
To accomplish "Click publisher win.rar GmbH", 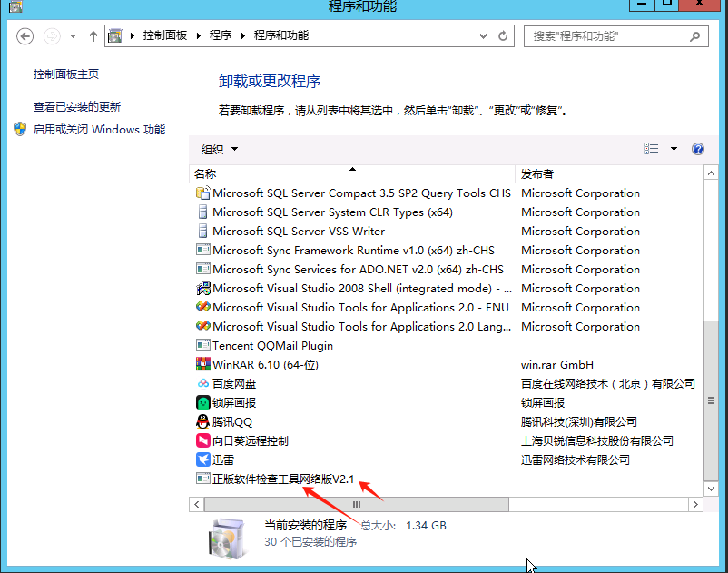I will pyautogui.click(x=557, y=364).
